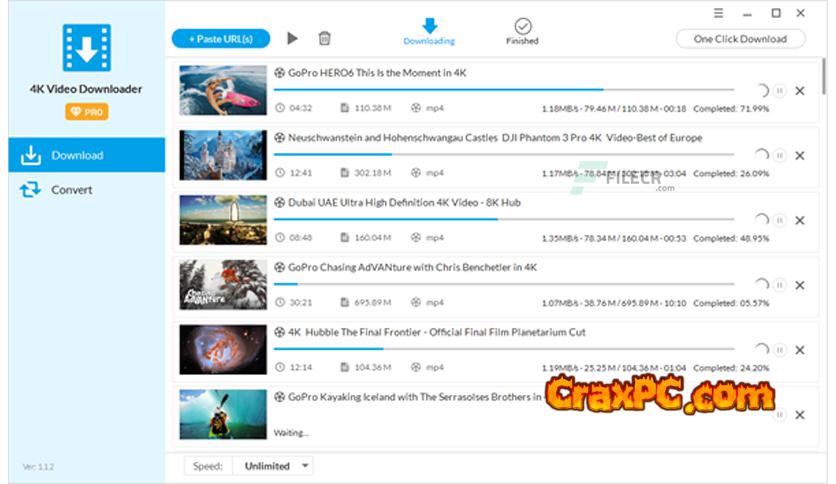Click the format icon next to mp4 in Dubai row
Viewport: 836px width, 484px height.
pos(416,237)
